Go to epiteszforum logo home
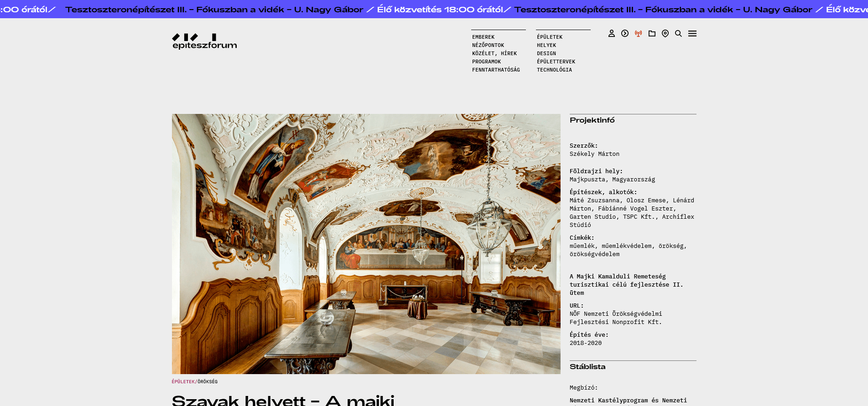 (x=204, y=41)
